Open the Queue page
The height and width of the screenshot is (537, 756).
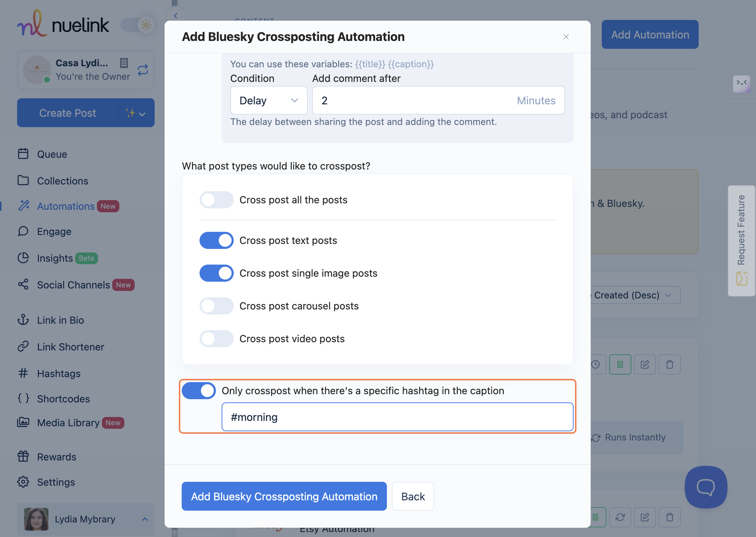point(52,154)
